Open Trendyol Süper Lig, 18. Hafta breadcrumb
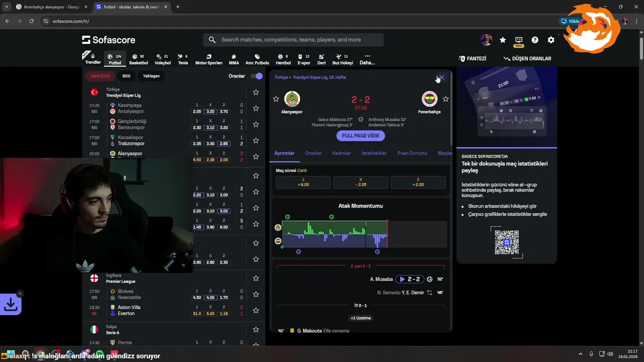644x362 pixels. pos(319,77)
